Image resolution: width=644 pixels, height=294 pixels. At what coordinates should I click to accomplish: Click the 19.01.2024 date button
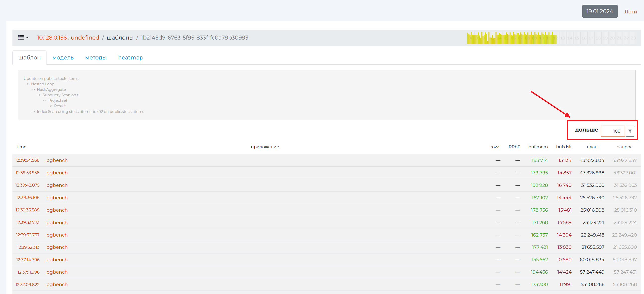(599, 11)
